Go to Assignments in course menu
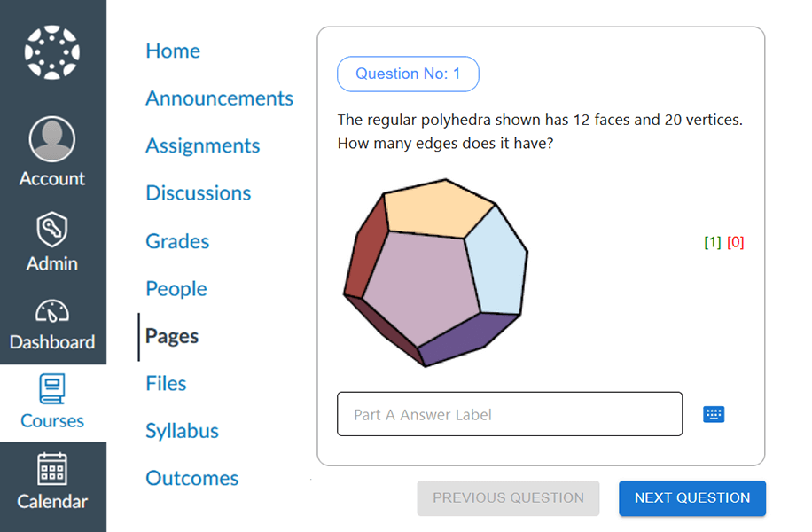Viewport: 812px width, 532px height. (x=203, y=145)
